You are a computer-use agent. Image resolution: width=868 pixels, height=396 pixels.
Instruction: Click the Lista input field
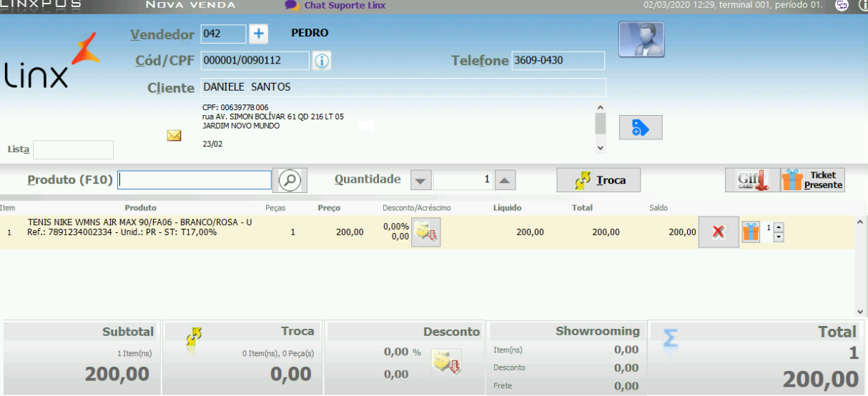point(73,149)
